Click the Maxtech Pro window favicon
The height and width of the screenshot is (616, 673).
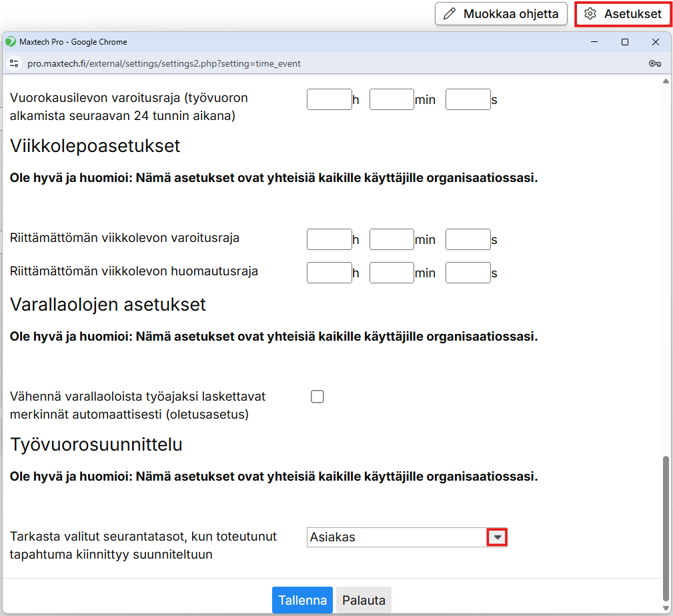[10, 42]
